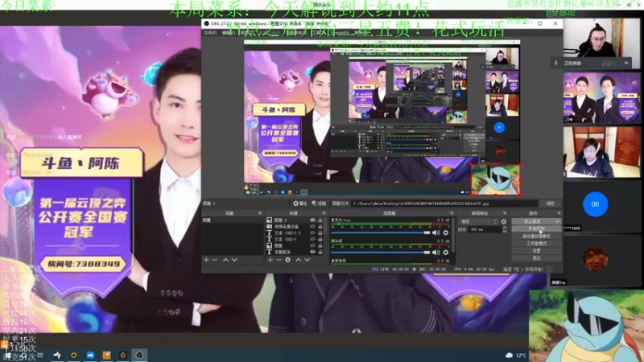Select 场景 item in scene list
The height and width of the screenshot is (362, 644).
[233, 220]
